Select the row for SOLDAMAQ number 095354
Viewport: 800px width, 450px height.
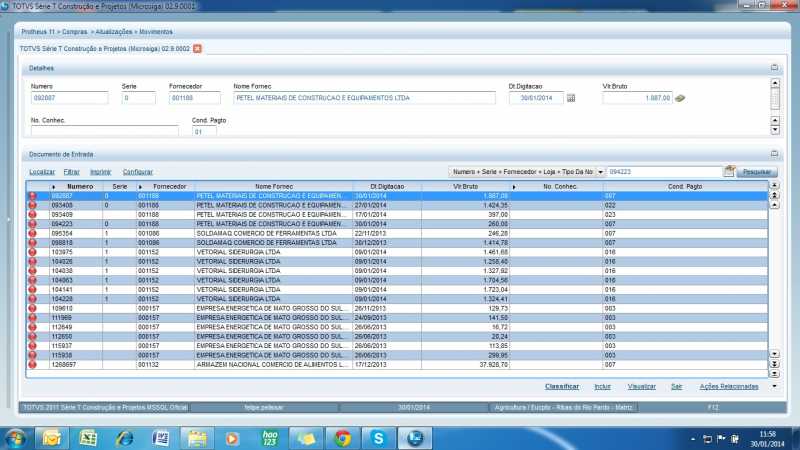point(397,233)
